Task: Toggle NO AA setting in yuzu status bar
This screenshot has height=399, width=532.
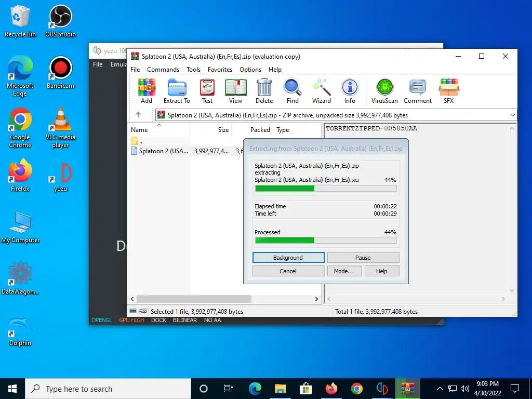Action: click(212, 320)
